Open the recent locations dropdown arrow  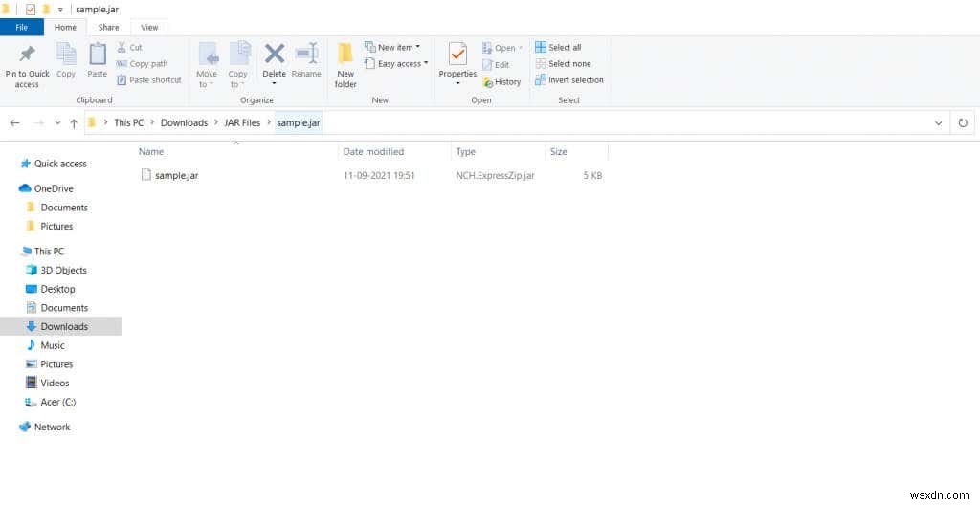57,123
